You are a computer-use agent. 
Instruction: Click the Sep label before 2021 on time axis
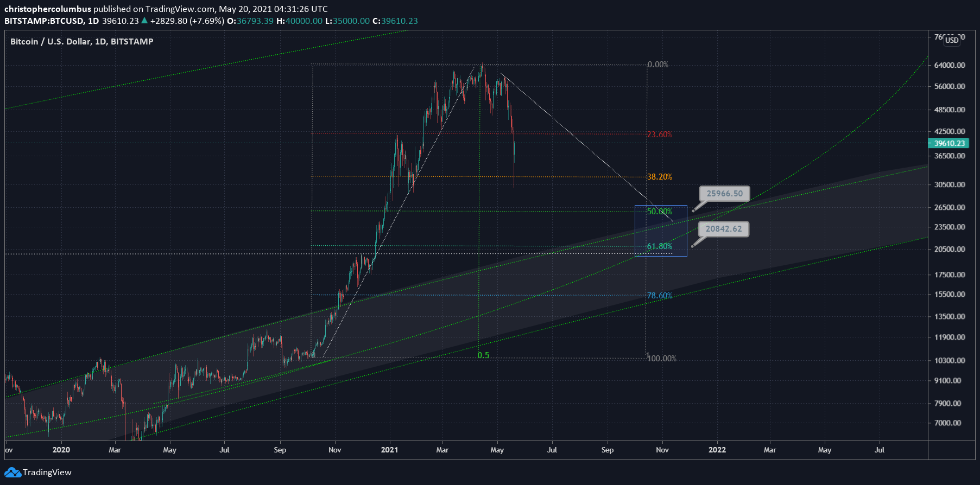point(280,450)
